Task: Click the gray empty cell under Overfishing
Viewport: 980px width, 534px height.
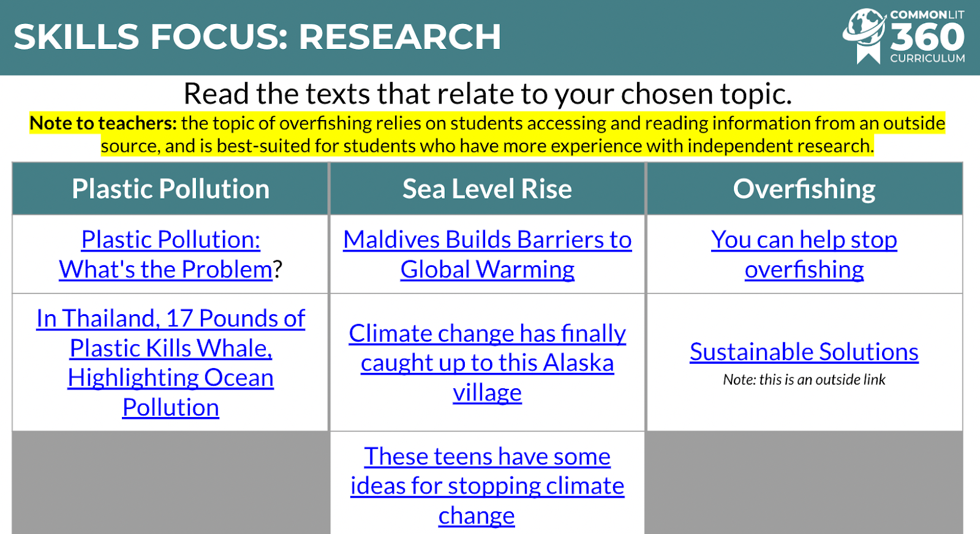Action: (804, 483)
